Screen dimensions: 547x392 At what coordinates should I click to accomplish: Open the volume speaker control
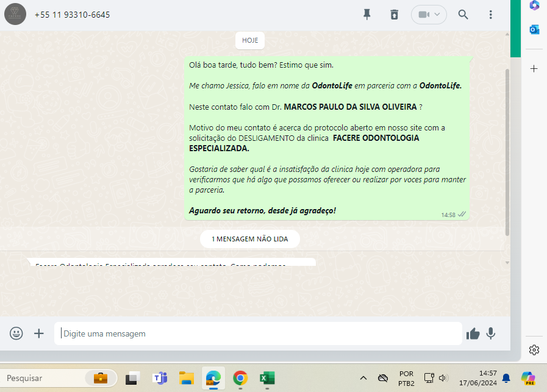443,378
